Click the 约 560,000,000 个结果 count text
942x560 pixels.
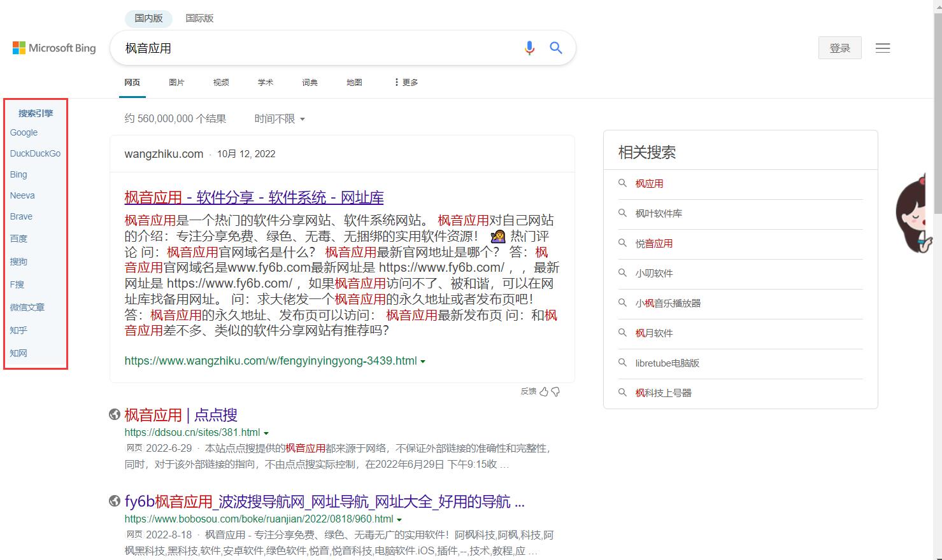175,119
